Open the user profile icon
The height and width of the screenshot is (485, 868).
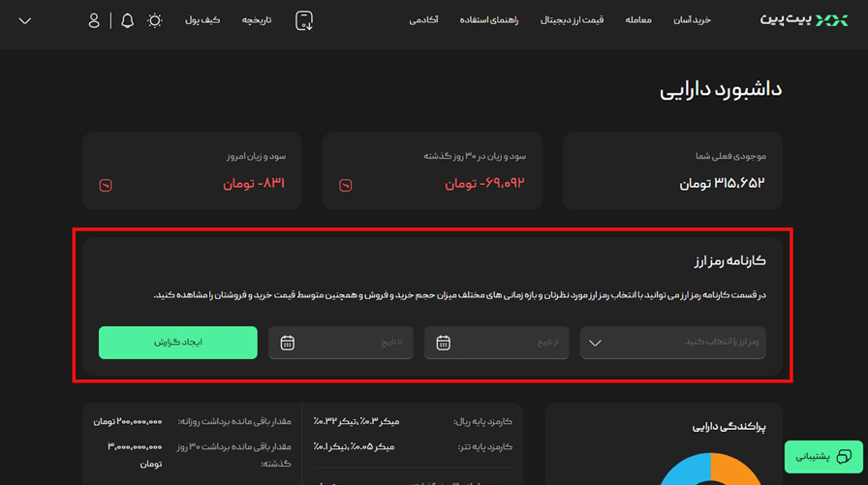94,21
